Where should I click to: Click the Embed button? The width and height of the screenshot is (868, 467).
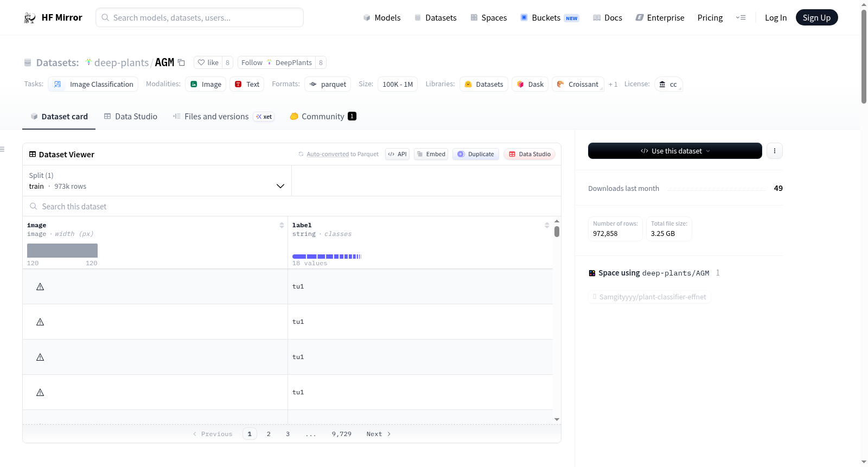click(431, 154)
